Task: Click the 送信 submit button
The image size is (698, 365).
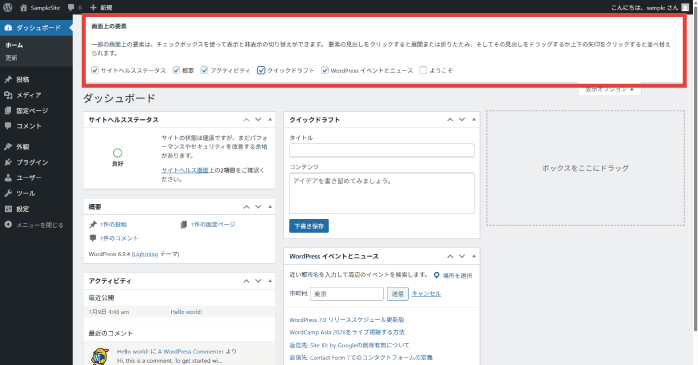Action: pos(398,294)
